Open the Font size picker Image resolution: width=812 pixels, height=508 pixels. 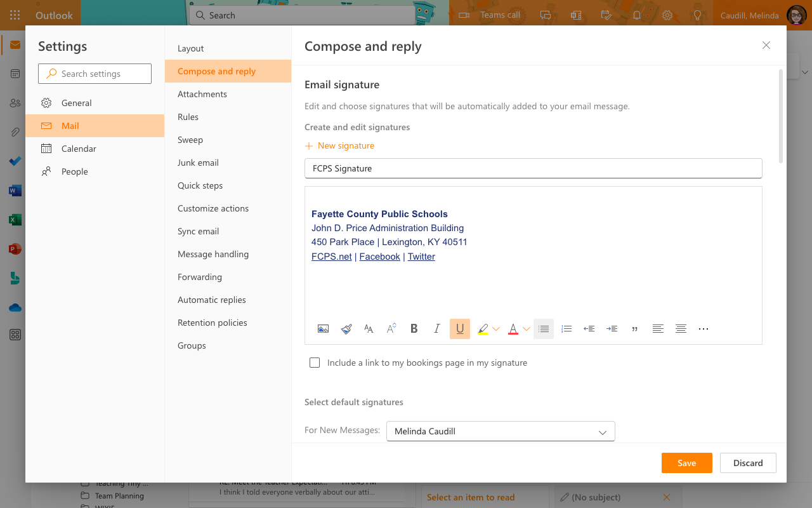[391, 329]
